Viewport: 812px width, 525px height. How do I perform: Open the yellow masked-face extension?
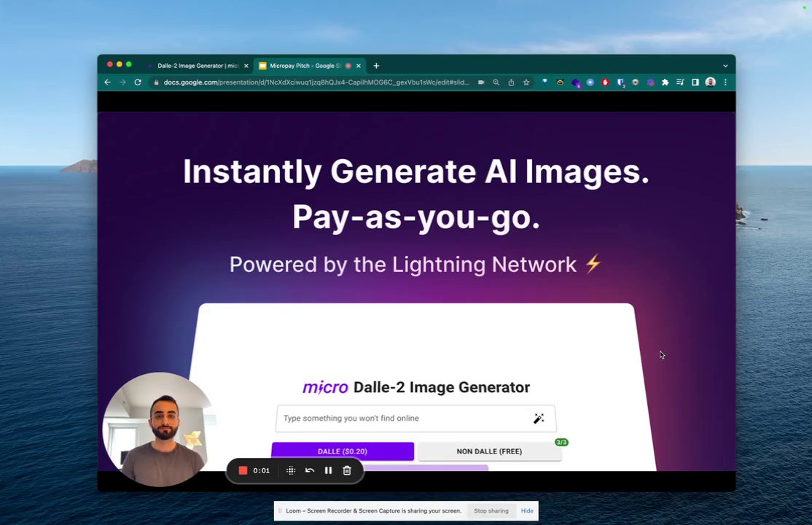560,82
